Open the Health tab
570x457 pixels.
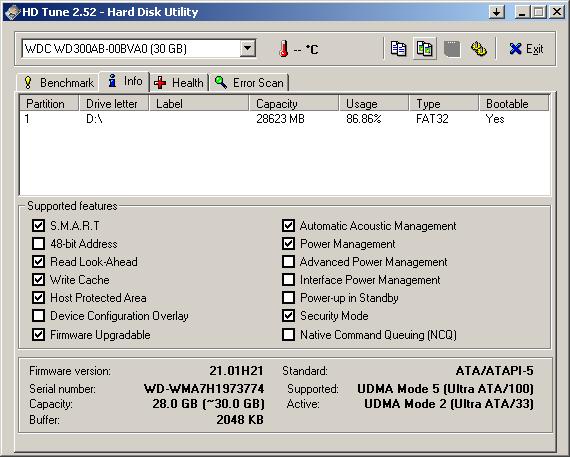[179, 83]
